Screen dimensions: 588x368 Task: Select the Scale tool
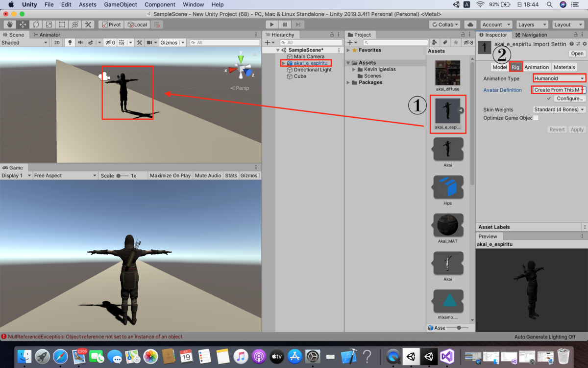[x=49, y=25]
